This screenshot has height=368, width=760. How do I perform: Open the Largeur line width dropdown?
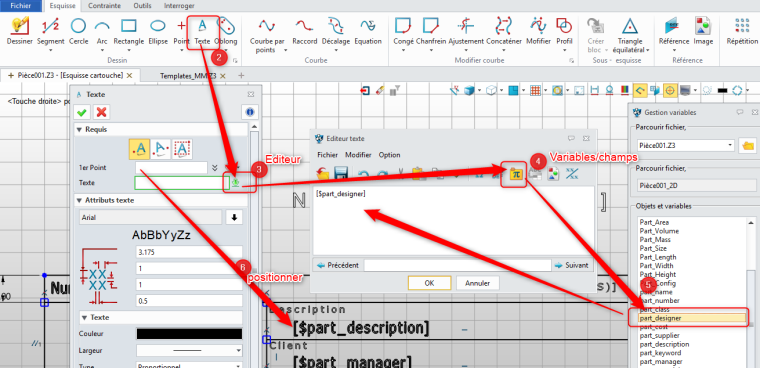[238, 350]
